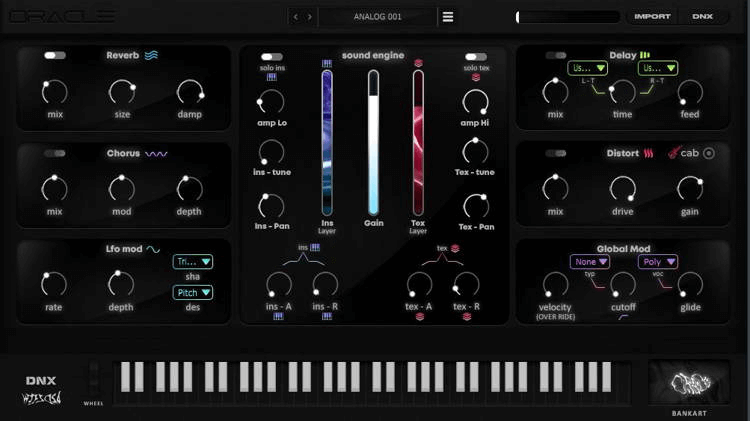Image resolution: width=750 pixels, height=421 pixels.
Task: Click the Delay bars icon
Action: pos(645,55)
